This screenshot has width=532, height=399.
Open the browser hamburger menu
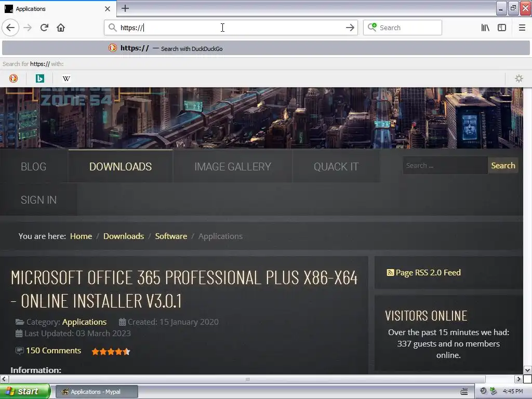click(x=522, y=28)
